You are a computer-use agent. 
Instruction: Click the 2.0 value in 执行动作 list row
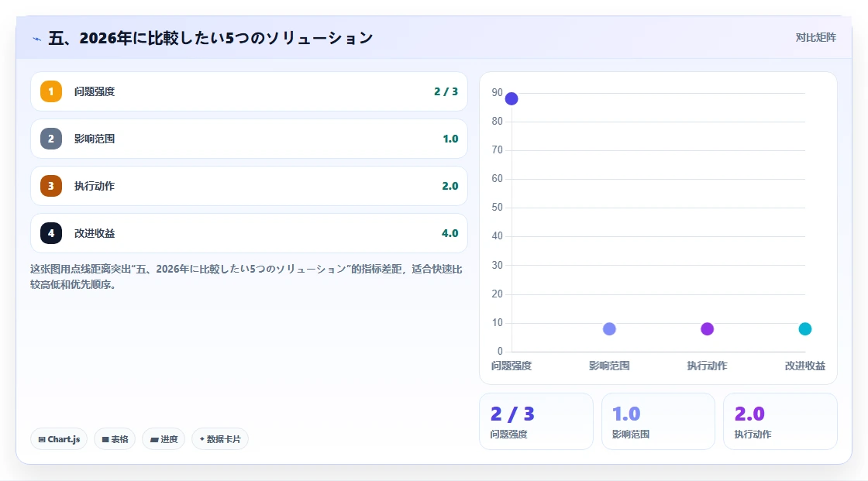(x=450, y=187)
